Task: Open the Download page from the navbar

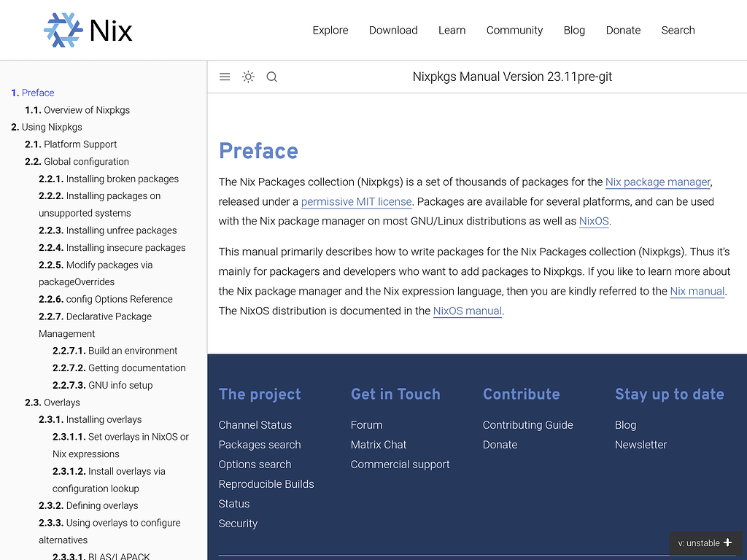Action: coord(393,30)
